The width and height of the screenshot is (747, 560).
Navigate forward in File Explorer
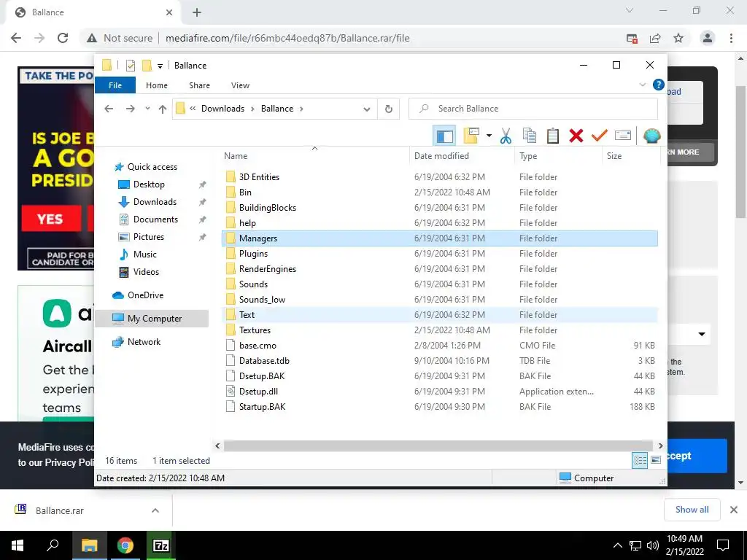click(130, 109)
